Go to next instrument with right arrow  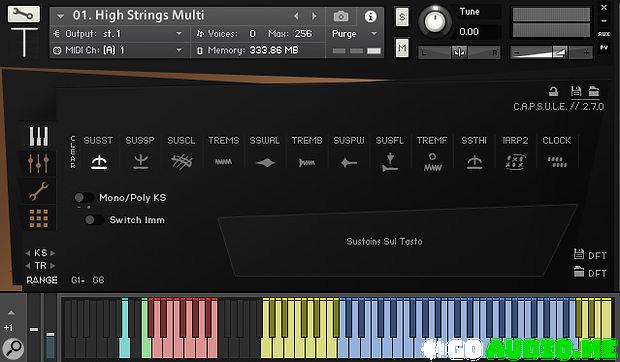(x=314, y=16)
